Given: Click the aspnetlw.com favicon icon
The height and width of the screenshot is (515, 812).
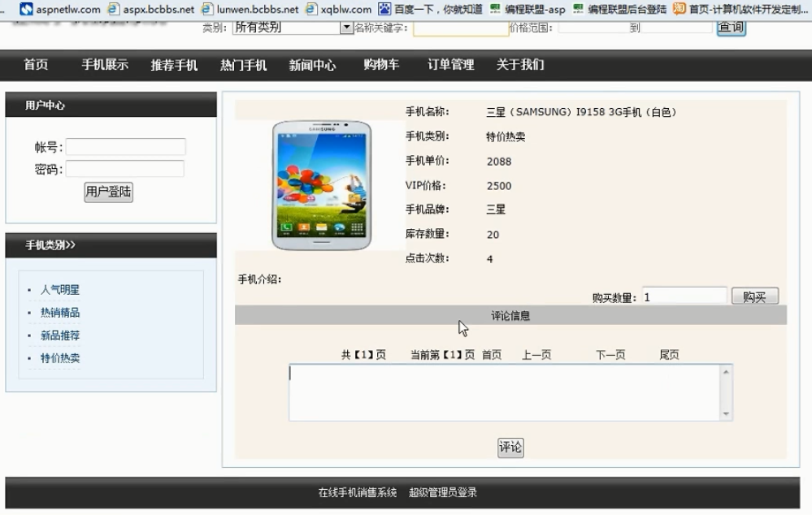Looking at the screenshot, I should coord(26,9).
